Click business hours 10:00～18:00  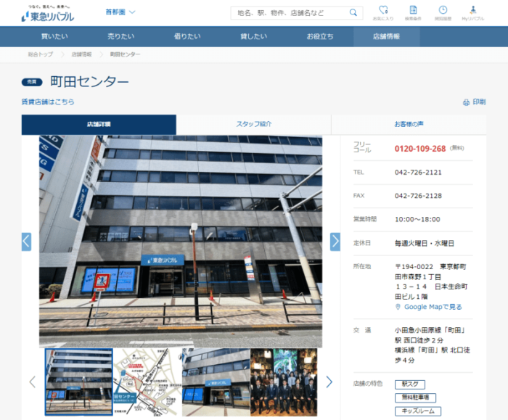pos(417,220)
